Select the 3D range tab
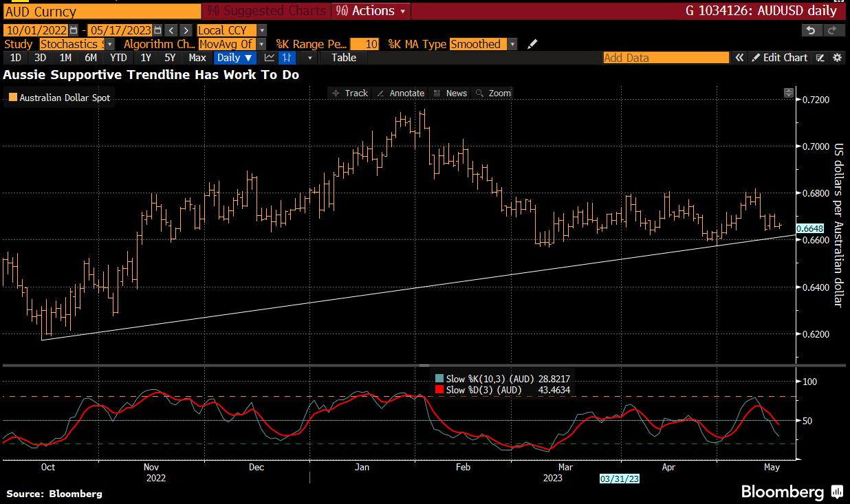Image resolution: width=850 pixels, height=504 pixels. [x=41, y=58]
